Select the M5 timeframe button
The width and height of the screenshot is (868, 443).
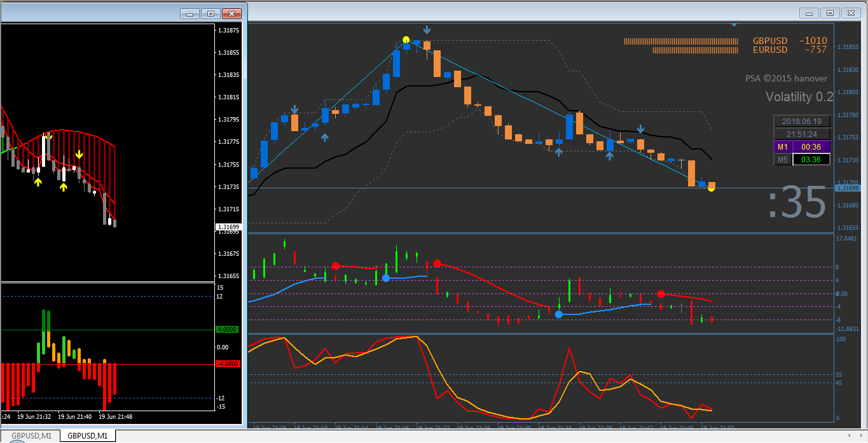[x=783, y=159]
